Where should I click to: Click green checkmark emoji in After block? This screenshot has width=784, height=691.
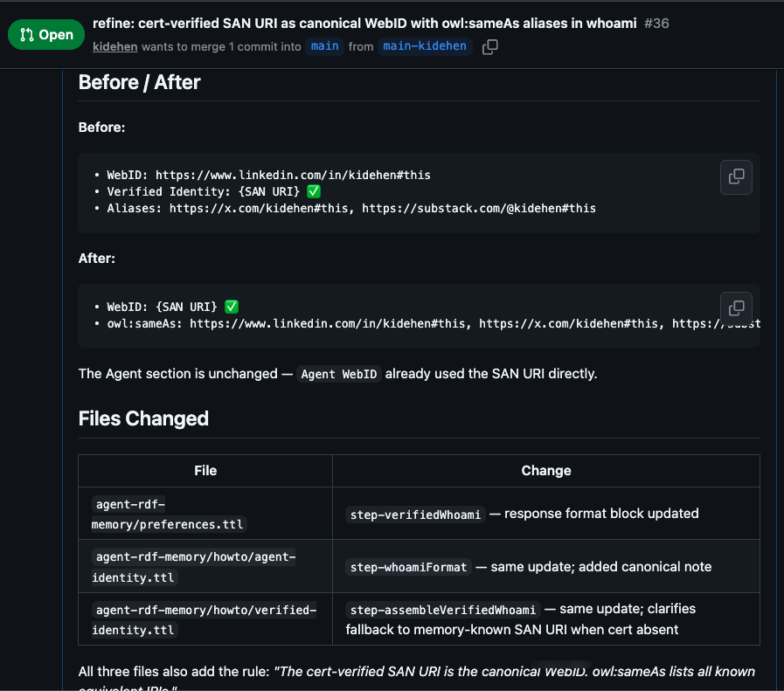(x=232, y=307)
